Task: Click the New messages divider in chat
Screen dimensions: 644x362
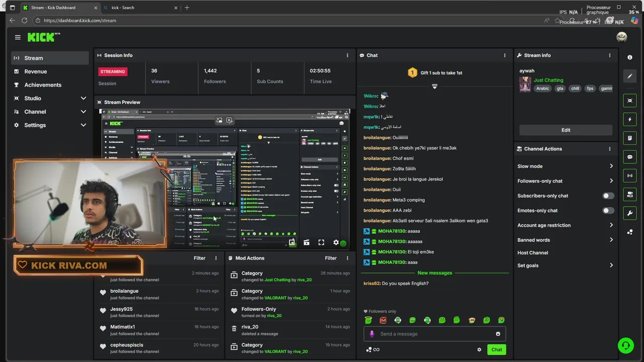Action: (x=435, y=273)
